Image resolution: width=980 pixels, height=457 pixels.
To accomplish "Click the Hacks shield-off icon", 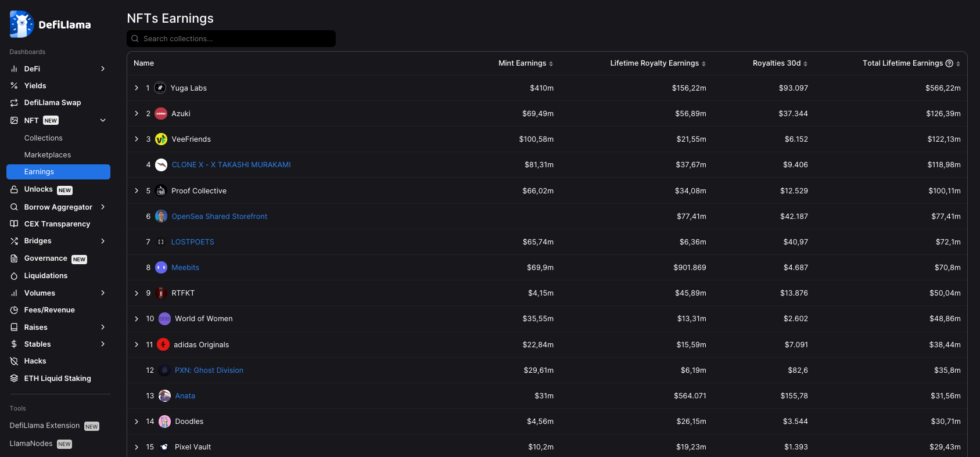I will coord(14,361).
